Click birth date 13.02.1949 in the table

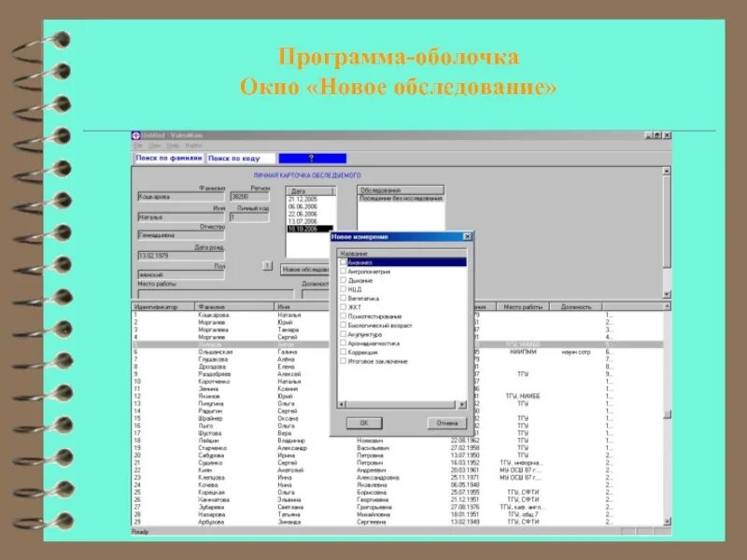465,522
